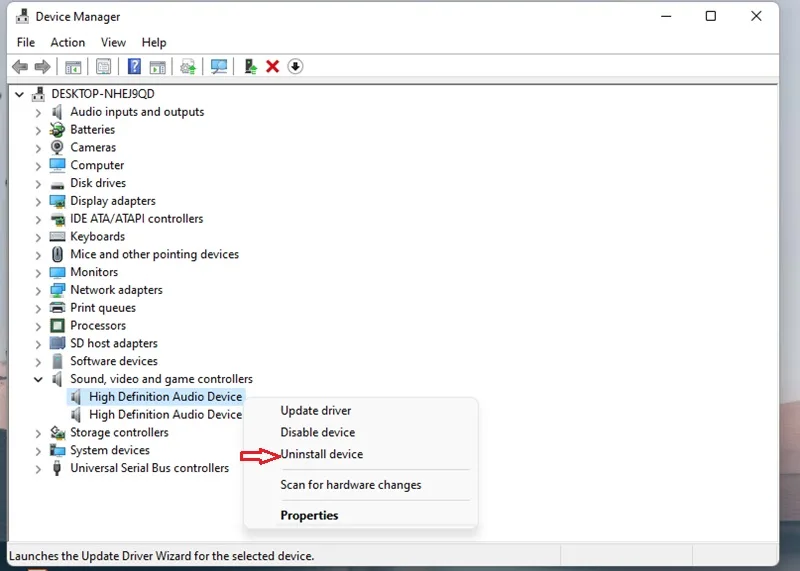800x571 pixels.
Task: Select Update driver in context menu
Action: [316, 410]
